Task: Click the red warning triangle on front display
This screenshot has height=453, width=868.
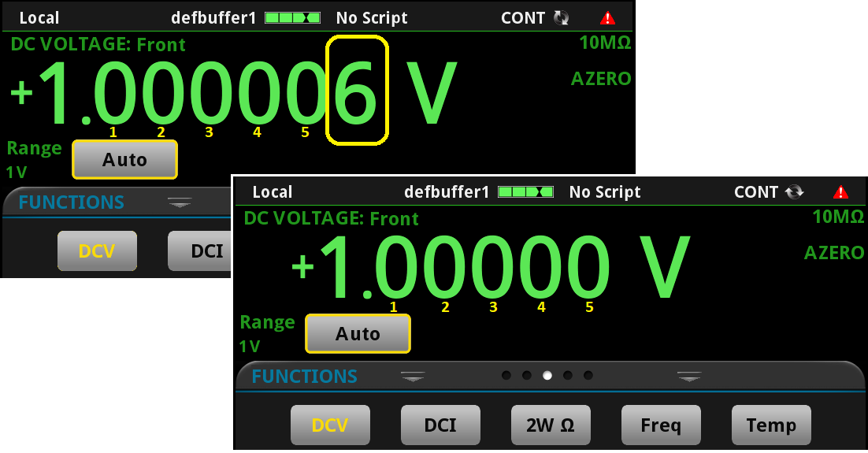Action: (x=840, y=191)
